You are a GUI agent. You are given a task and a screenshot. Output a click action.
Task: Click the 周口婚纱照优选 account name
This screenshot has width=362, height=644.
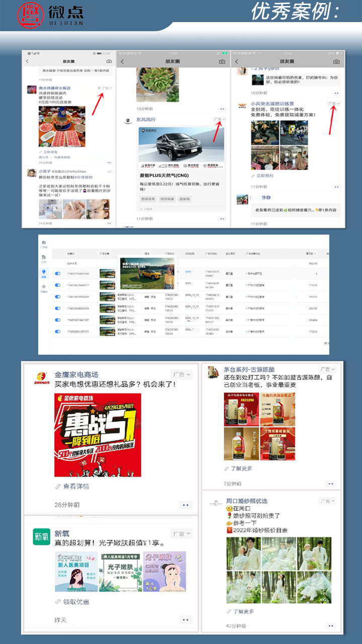(x=247, y=501)
